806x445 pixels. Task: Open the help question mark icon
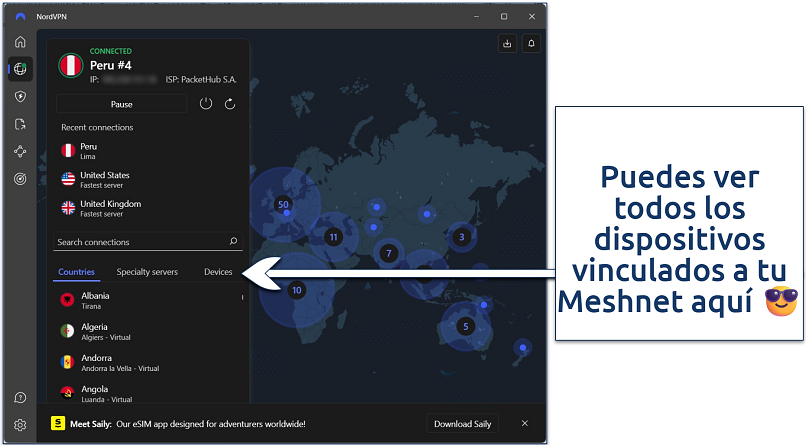[x=20, y=398]
